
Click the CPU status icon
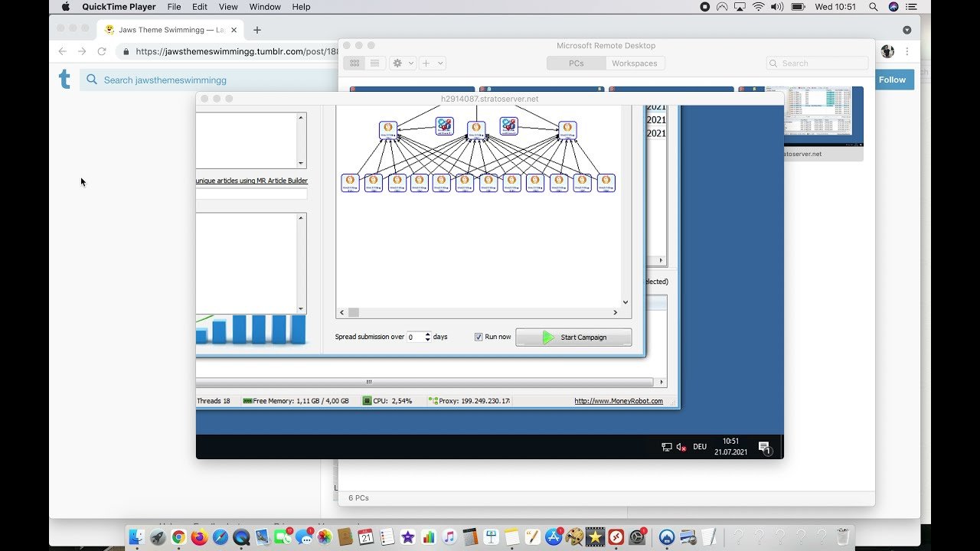coord(367,401)
